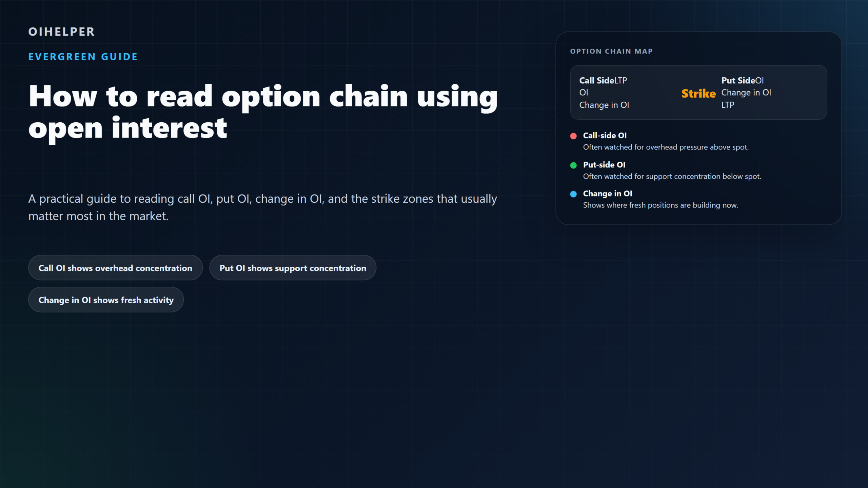Screen dimensions: 868x488
Task: Click the blue Change in OI legend dot
Action: [574, 194]
